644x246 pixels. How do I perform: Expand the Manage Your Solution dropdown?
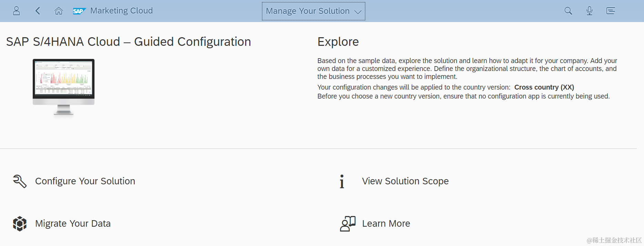[313, 11]
